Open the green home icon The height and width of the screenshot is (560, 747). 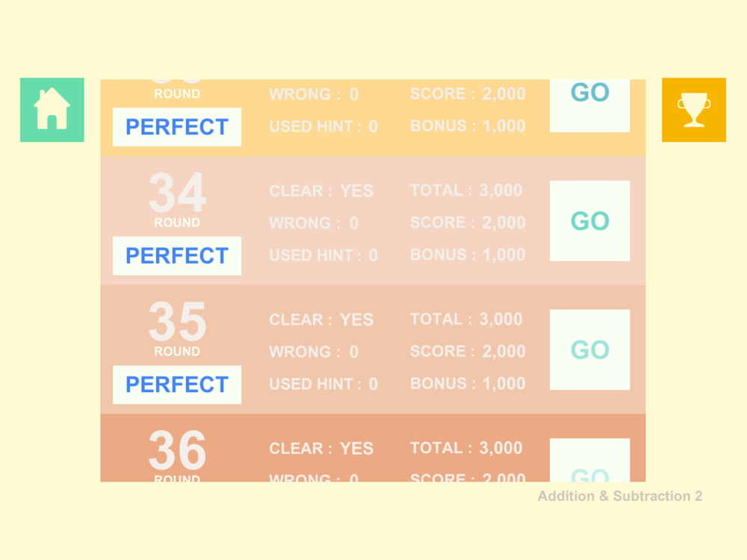click(52, 110)
